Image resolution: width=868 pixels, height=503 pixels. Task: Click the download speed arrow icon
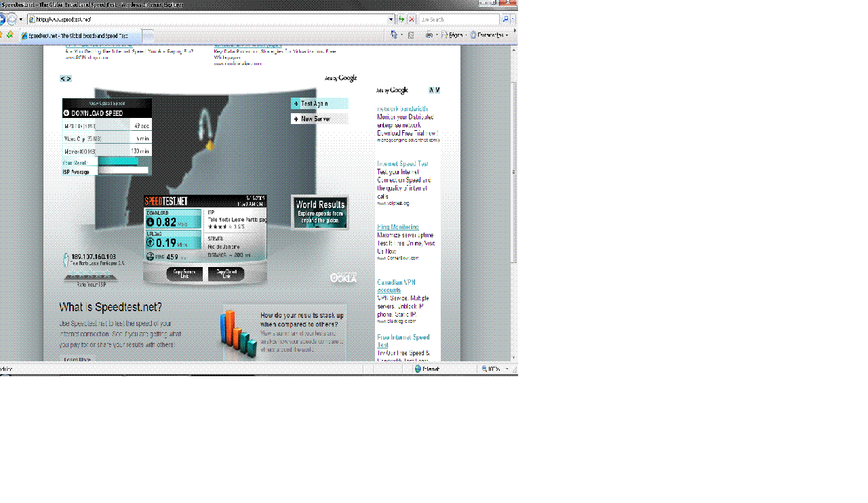tap(151, 222)
